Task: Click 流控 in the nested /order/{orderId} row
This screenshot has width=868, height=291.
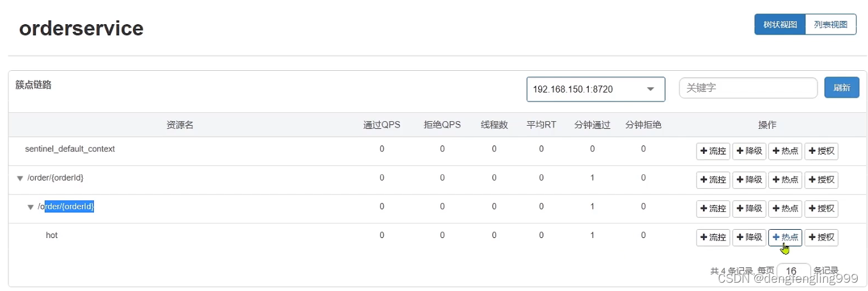Action: pyautogui.click(x=713, y=209)
